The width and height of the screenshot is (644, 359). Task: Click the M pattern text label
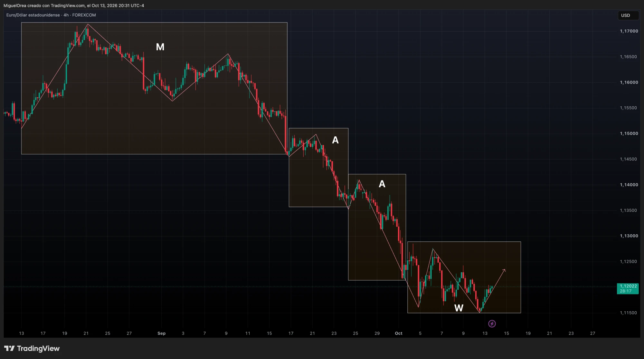coord(160,47)
